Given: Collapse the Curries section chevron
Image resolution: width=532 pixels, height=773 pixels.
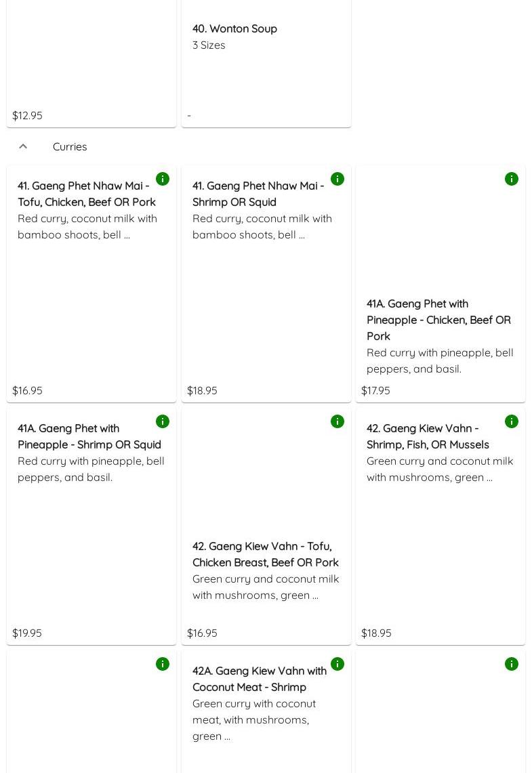Looking at the screenshot, I should click(23, 146).
